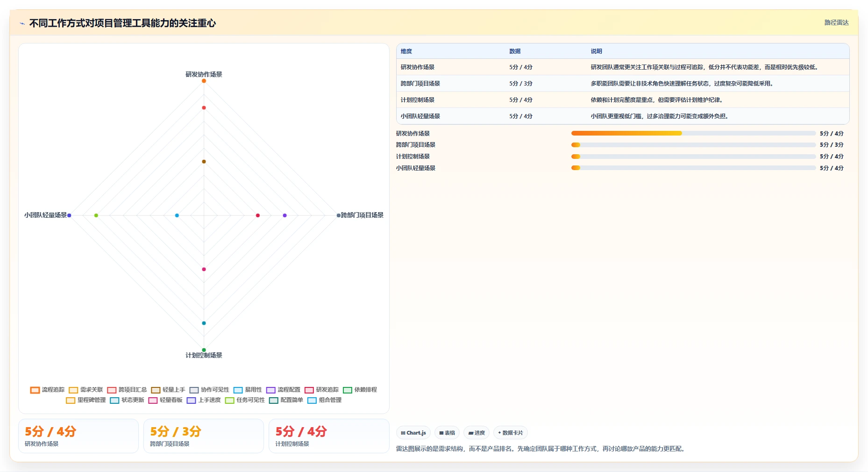Toggle the 依赖排程 legend item
Screen dimensions: 868x472
coord(360,390)
